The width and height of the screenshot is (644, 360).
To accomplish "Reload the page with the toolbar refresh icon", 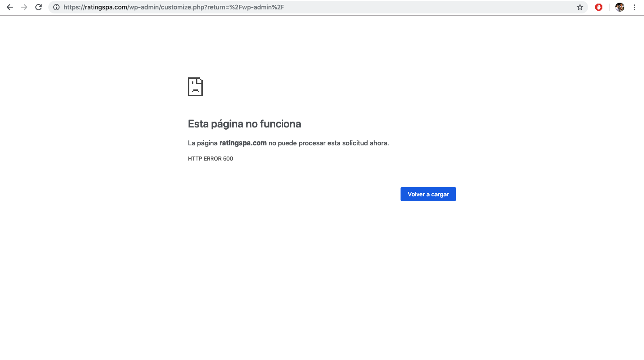I will click(x=38, y=7).
